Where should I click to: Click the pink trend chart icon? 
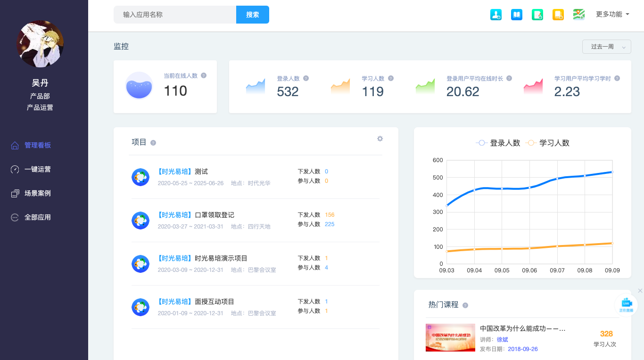[533, 86]
